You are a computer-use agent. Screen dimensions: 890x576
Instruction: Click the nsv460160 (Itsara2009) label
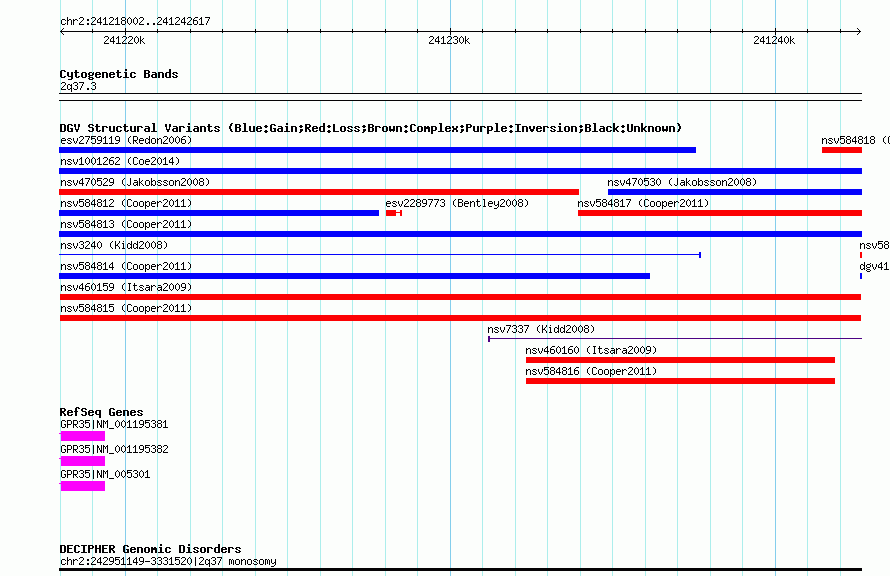pos(591,350)
